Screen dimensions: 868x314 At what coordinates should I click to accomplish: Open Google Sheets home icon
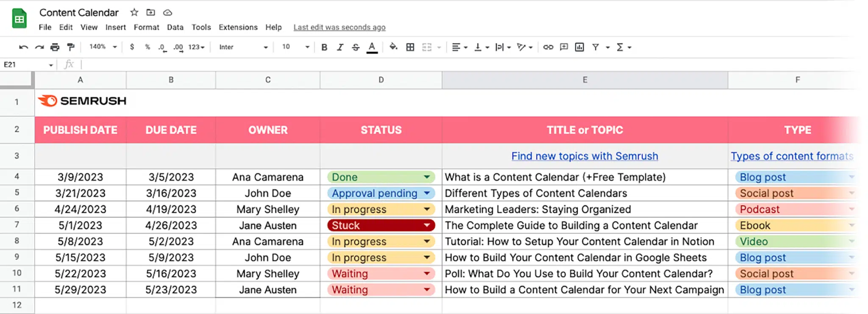(x=19, y=19)
